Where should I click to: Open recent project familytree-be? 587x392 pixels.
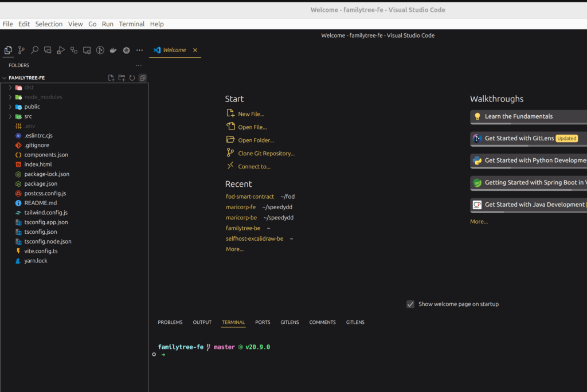(243, 228)
